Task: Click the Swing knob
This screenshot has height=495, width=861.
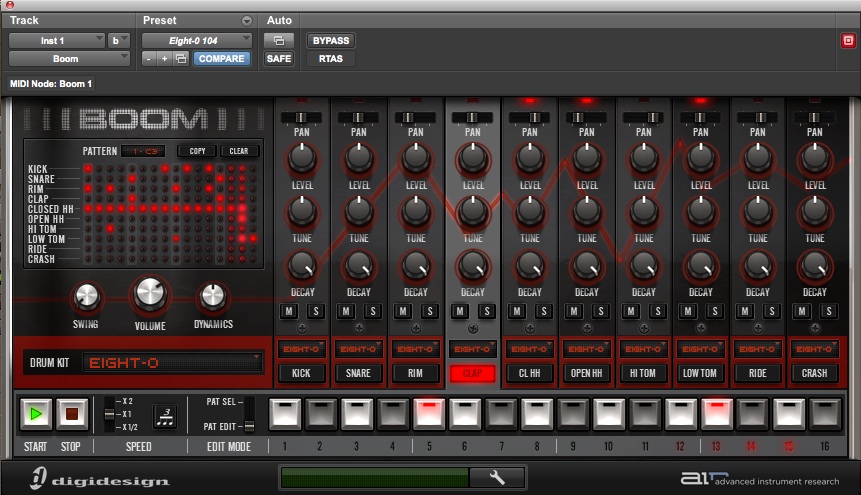Action: pyautogui.click(x=86, y=297)
